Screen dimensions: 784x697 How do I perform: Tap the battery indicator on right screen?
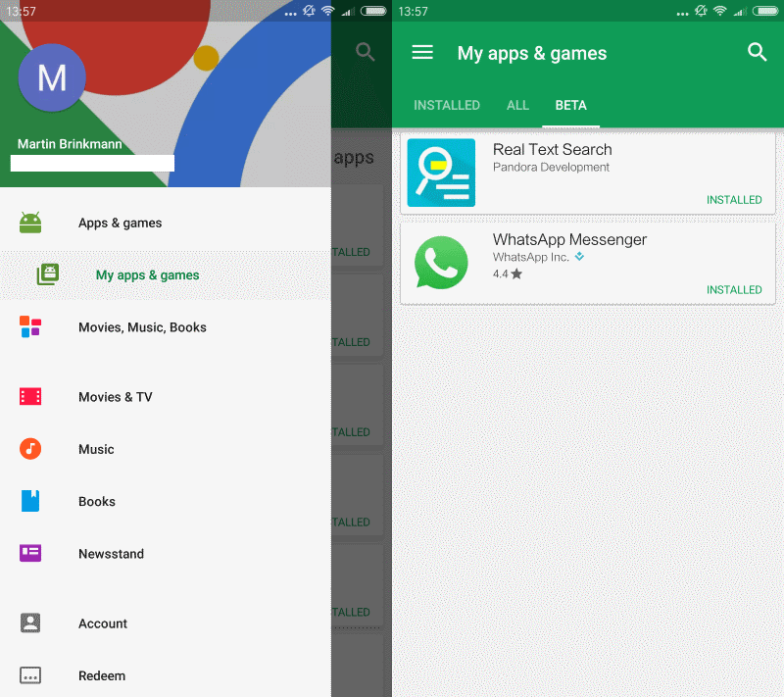[x=765, y=11]
